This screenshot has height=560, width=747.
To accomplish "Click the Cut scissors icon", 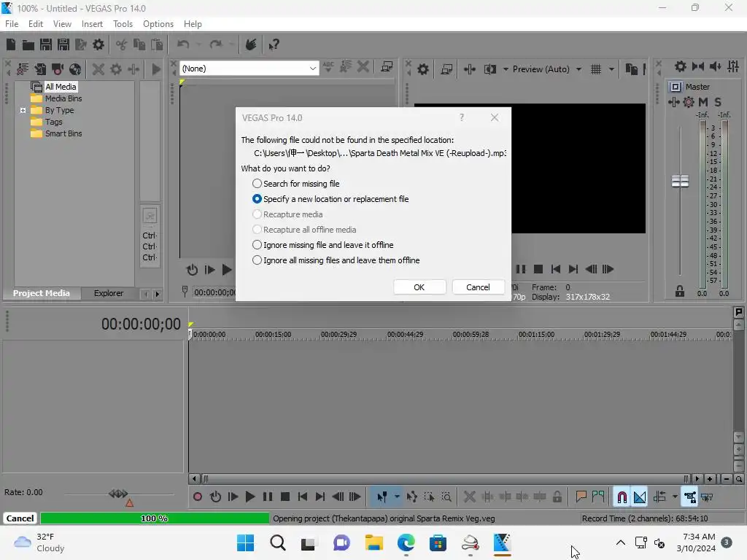I will click(122, 44).
